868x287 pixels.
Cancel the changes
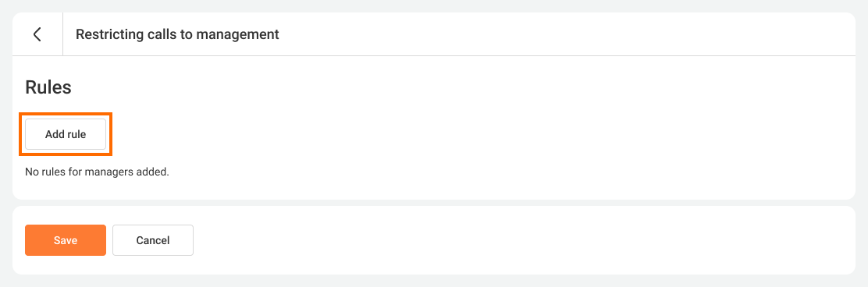(x=153, y=240)
